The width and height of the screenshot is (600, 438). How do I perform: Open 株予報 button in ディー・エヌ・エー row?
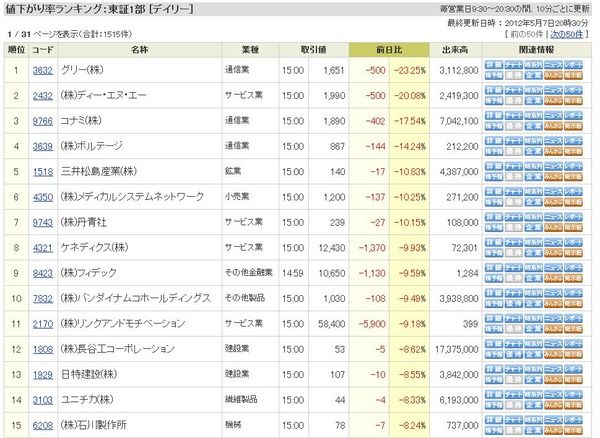[494, 101]
